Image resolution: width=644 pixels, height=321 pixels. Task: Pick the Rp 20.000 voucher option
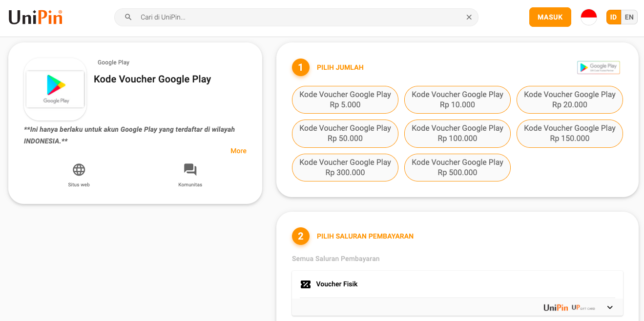click(570, 100)
